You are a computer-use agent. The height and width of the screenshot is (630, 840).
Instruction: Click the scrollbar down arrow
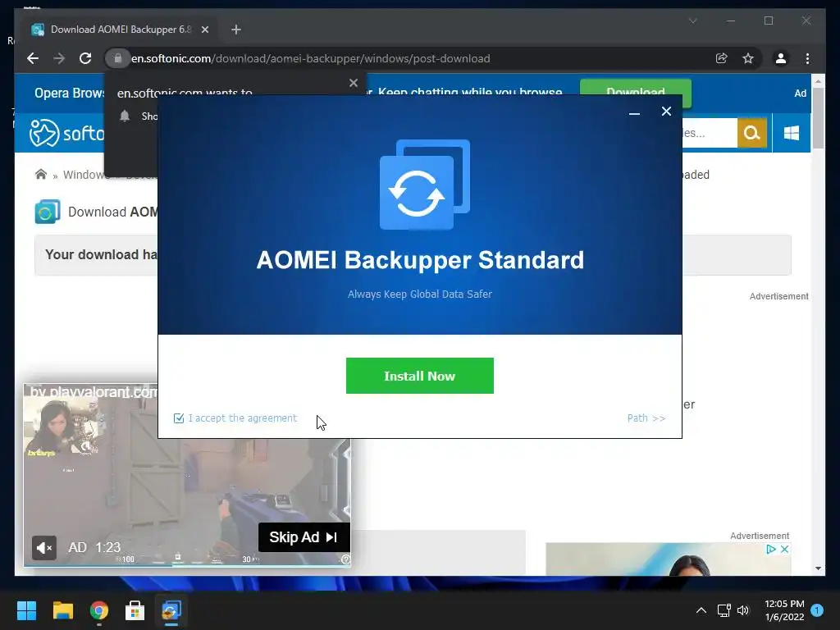818,568
